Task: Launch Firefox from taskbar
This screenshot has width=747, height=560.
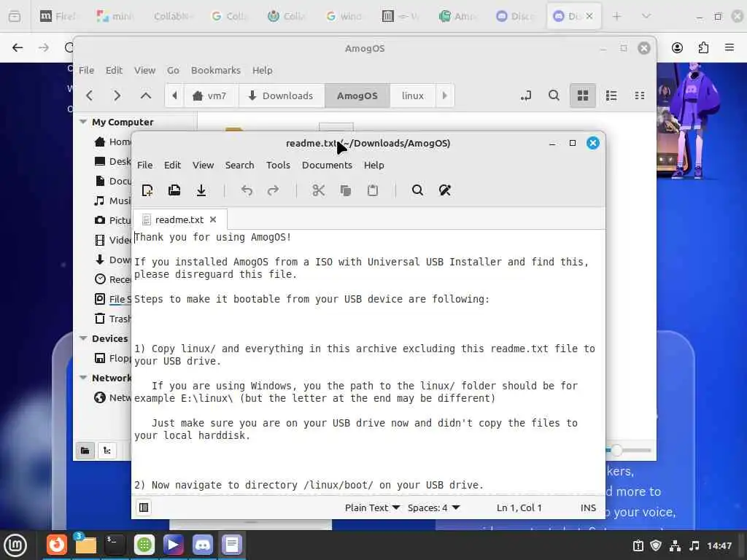Action: click(56, 545)
